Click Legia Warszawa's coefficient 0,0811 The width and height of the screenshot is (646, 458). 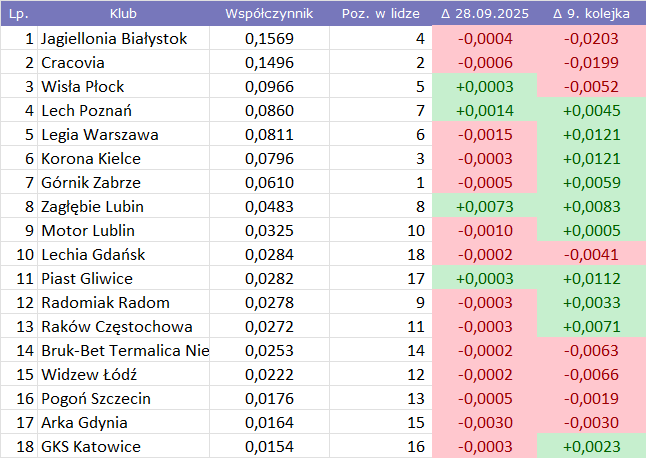pyautogui.click(x=269, y=135)
